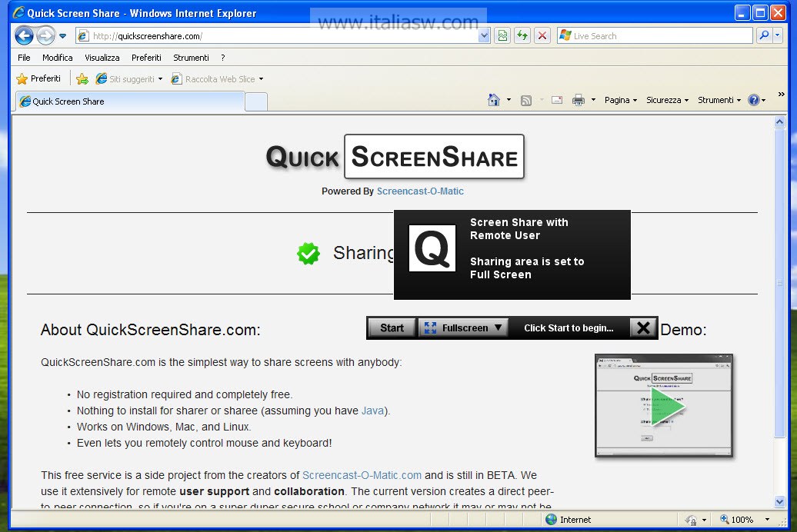Open the File menu
The width and height of the screenshot is (797, 532).
pos(24,58)
